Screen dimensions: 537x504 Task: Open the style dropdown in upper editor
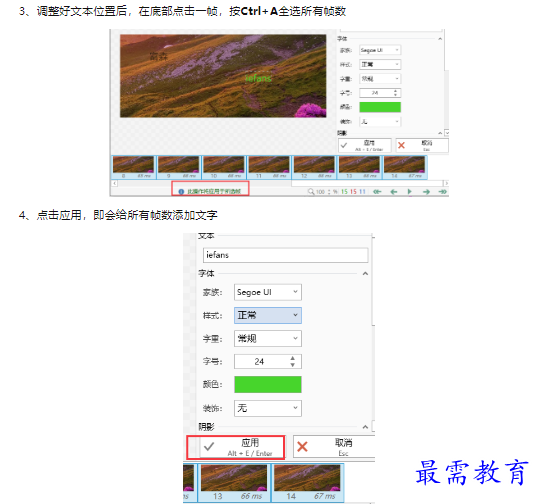pos(380,64)
